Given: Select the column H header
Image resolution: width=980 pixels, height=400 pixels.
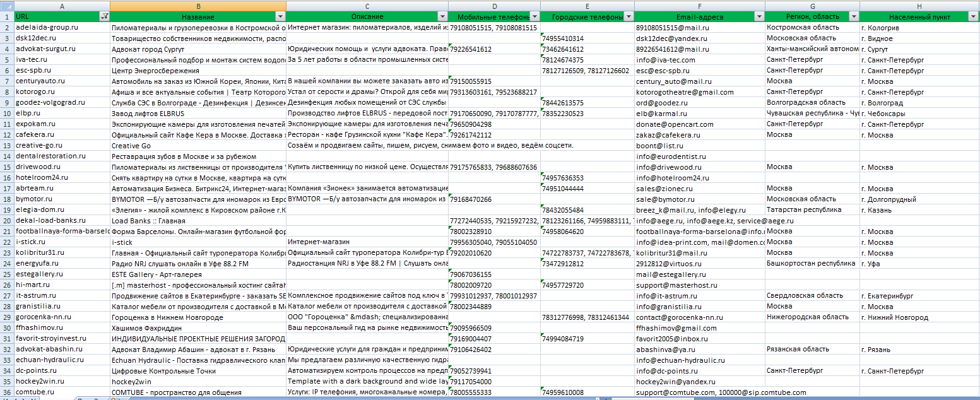Looking at the screenshot, I should (x=919, y=5).
